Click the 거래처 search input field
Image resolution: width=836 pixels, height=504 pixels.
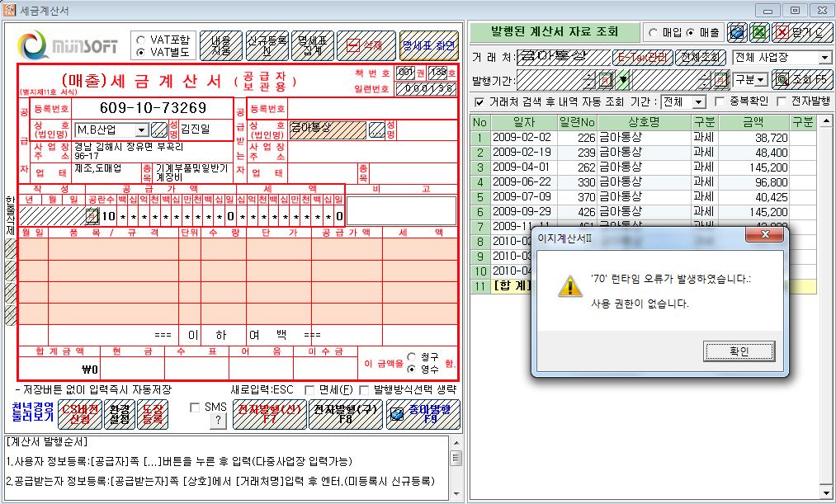[564, 58]
